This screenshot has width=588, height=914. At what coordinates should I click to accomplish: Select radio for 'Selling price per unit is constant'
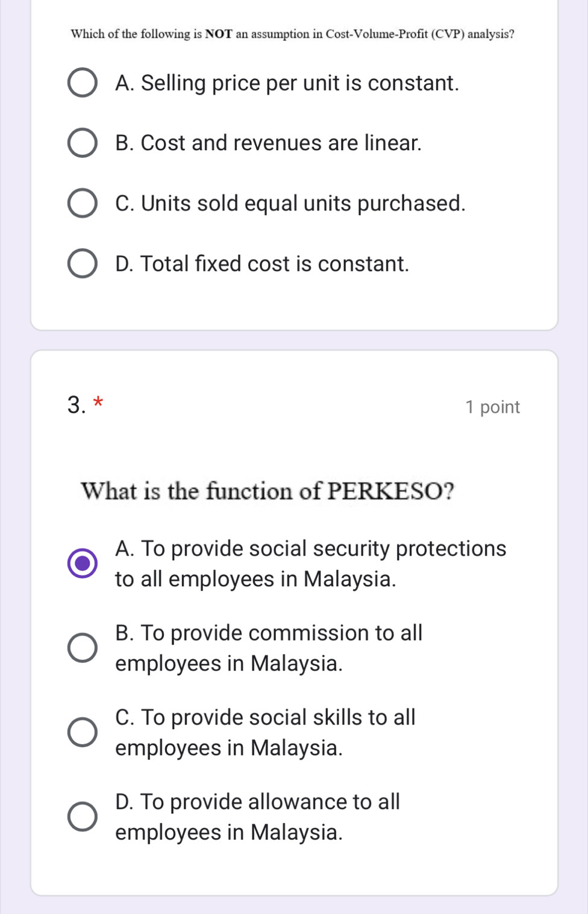[82, 83]
